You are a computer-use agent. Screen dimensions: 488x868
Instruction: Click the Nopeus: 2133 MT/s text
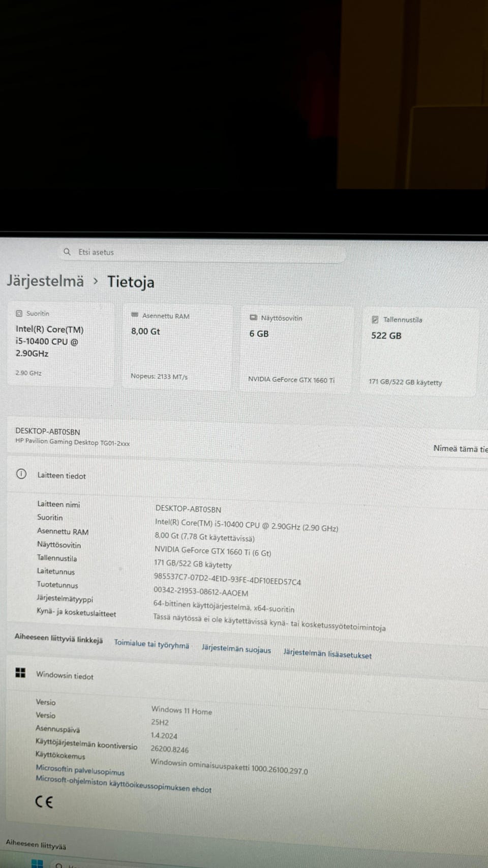pos(159,377)
